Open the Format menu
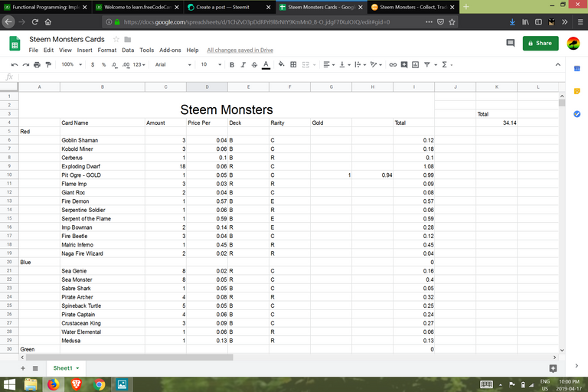This screenshot has height=392, width=588. coord(107,51)
